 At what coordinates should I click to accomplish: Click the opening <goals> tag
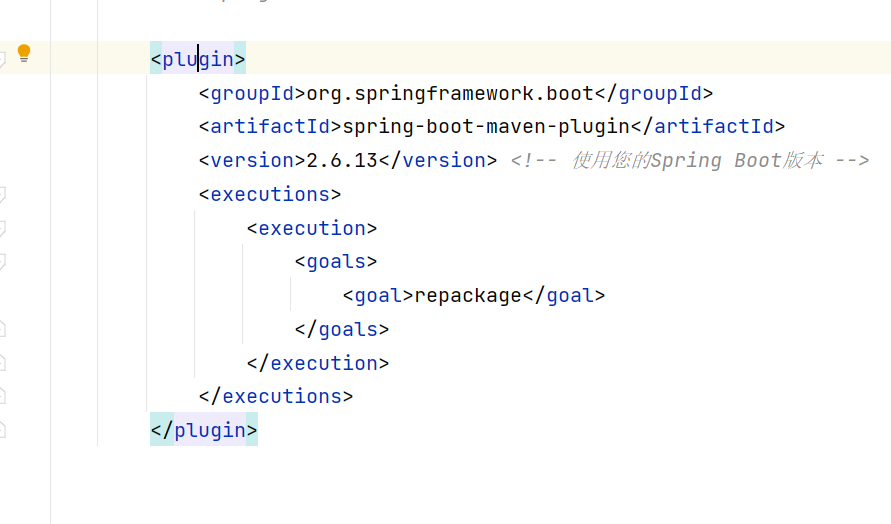336,261
